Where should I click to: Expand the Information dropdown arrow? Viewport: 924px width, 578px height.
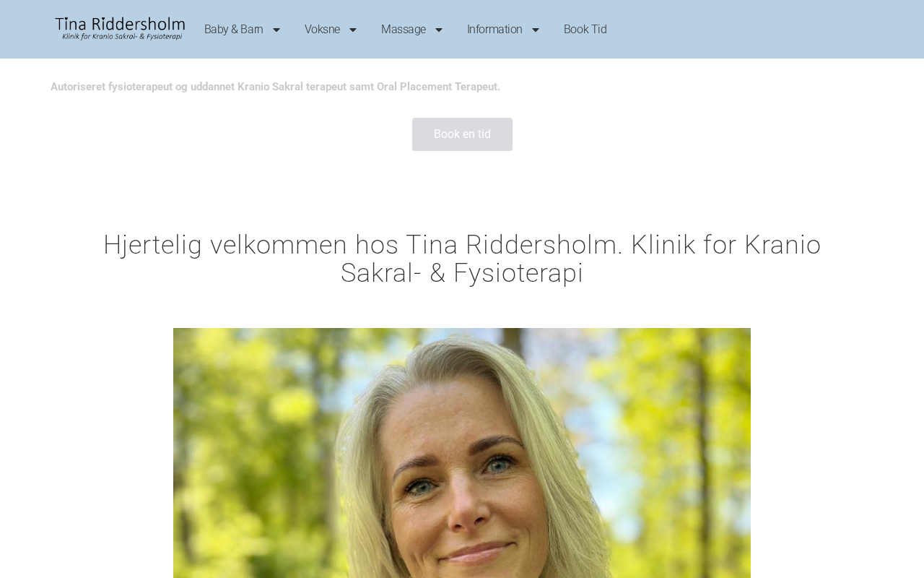click(535, 30)
